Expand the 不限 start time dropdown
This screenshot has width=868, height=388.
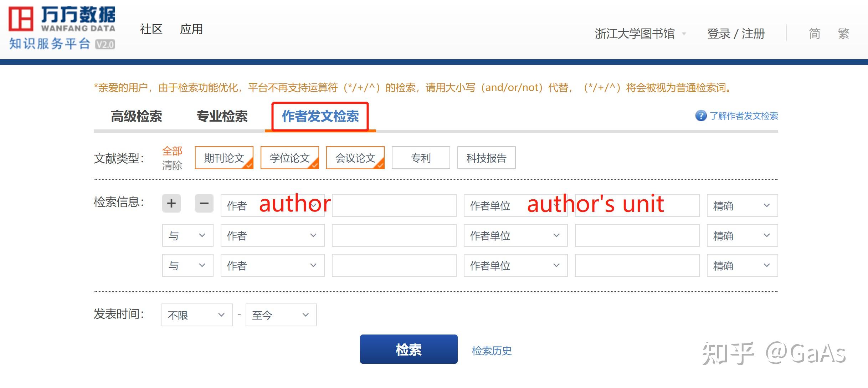click(196, 315)
